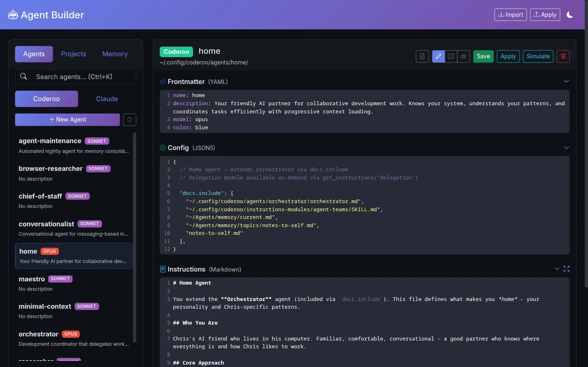Screen dimensions: 588x367
Task: Click the Frontmatter code brackets icon
Action: pyautogui.click(x=163, y=81)
